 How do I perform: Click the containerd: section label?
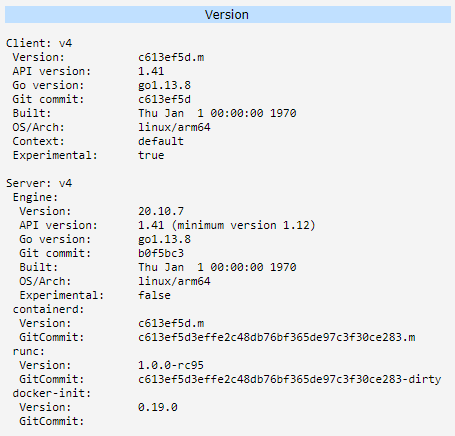point(48,309)
